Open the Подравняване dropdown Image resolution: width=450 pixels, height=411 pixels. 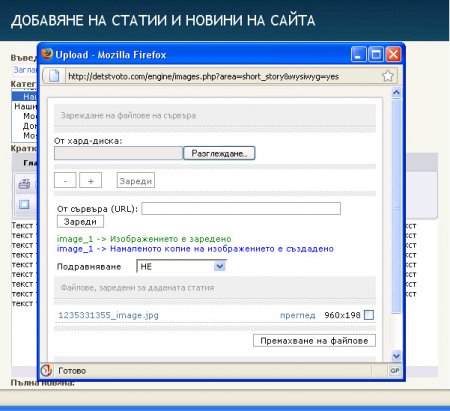pos(181,266)
